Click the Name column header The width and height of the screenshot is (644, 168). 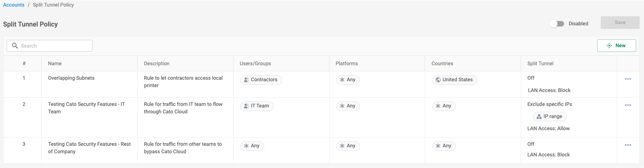pyautogui.click(x=55, y=64)
